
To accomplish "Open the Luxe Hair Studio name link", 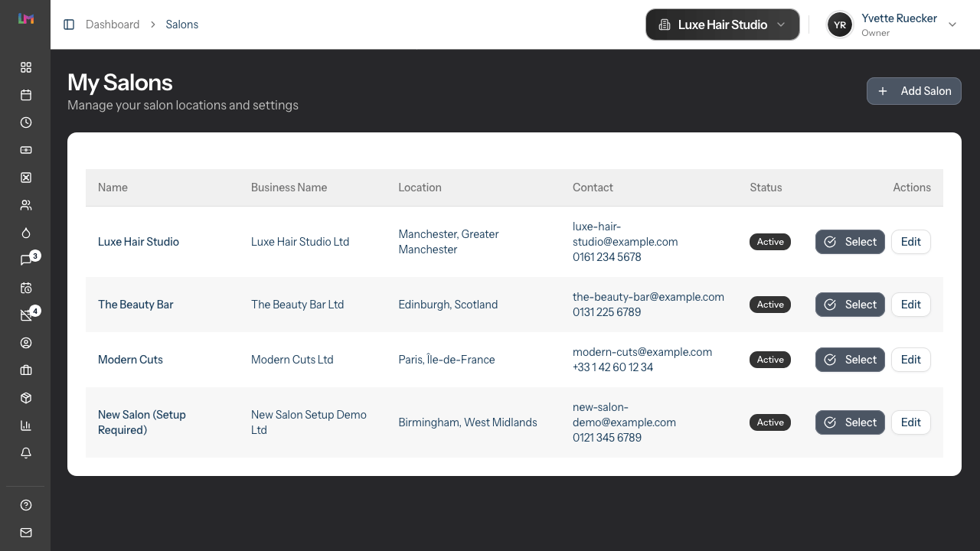I will 139,241.
